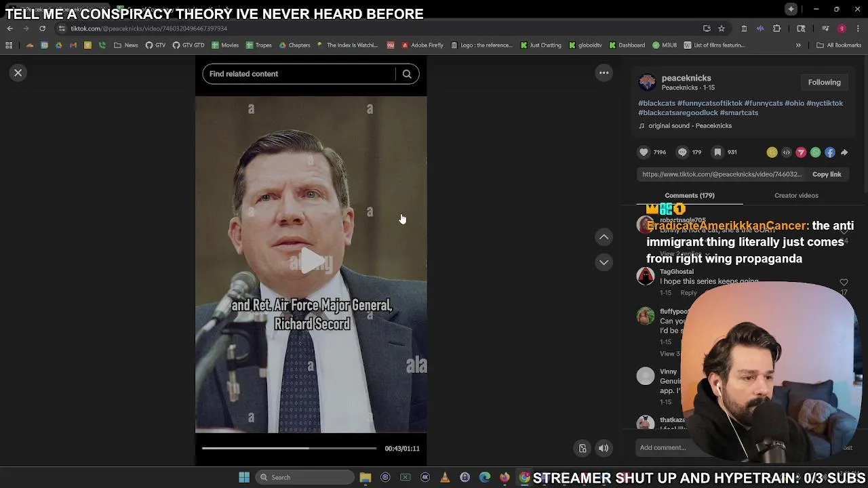The height and width of the screenshot is (488, 868).
Task: Expand hidden bookmarks chevron
Action: click(x=798, y=45)
